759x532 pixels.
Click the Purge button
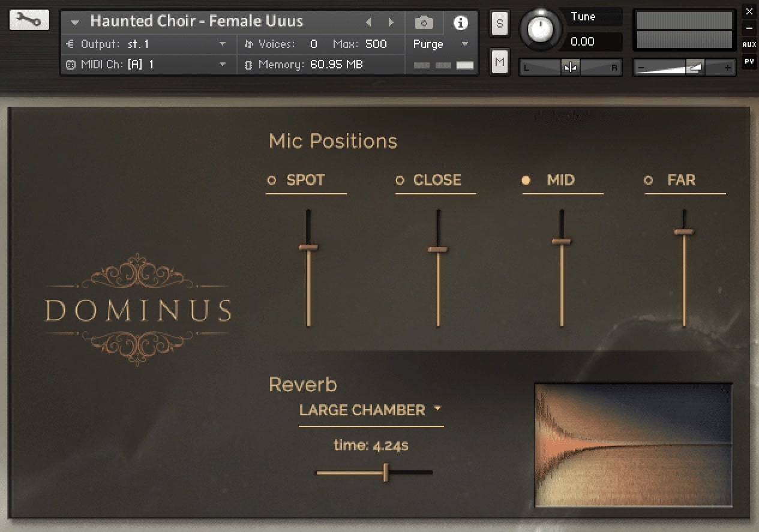428,44
